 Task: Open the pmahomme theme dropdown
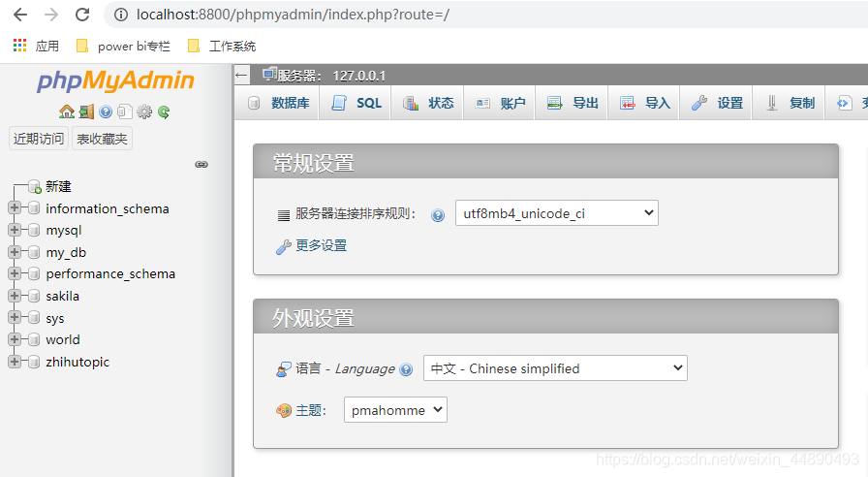coord(395,410)
